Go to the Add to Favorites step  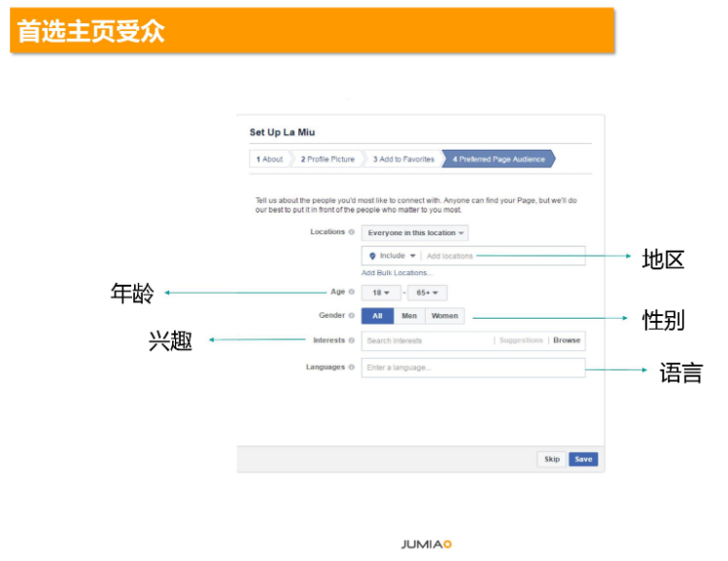pos(403,159)
